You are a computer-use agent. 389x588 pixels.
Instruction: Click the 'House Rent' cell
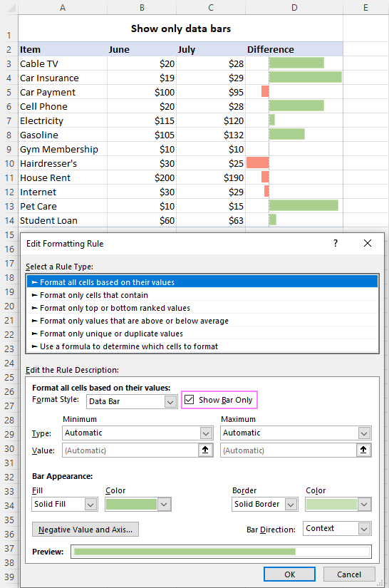pos(63,177)
